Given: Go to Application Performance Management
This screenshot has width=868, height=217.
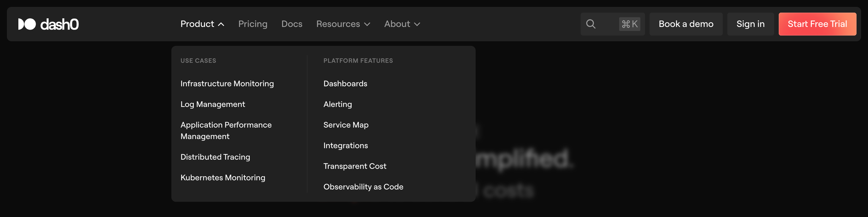Looking at the screenshot, I should [226, 130].
